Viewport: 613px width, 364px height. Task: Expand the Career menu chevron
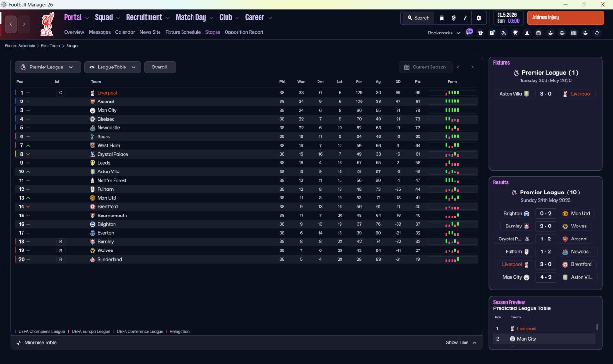tap(270, 18)
